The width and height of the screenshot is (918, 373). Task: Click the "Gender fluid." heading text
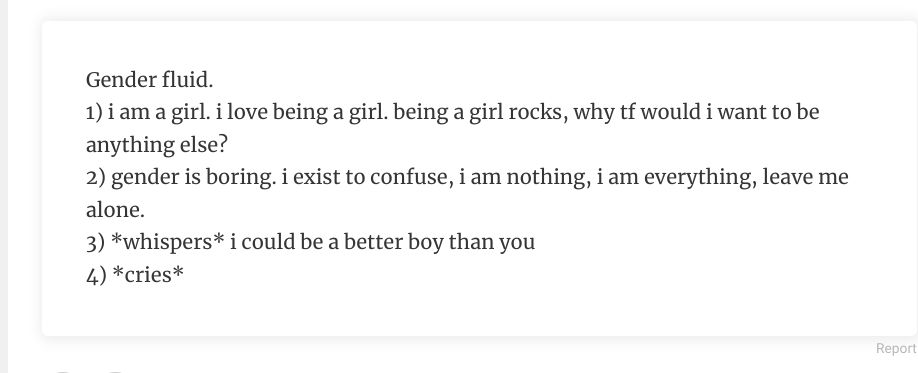point(150,80)
